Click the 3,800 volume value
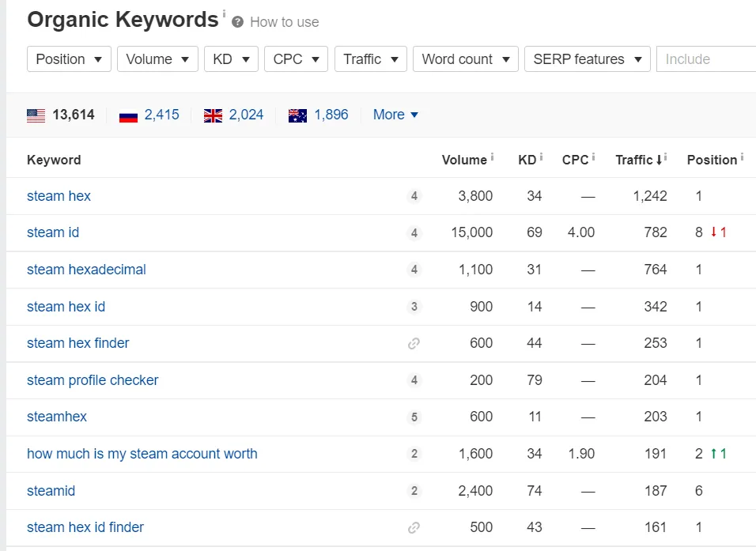This screenshot has height=551, width=756. 475,196
